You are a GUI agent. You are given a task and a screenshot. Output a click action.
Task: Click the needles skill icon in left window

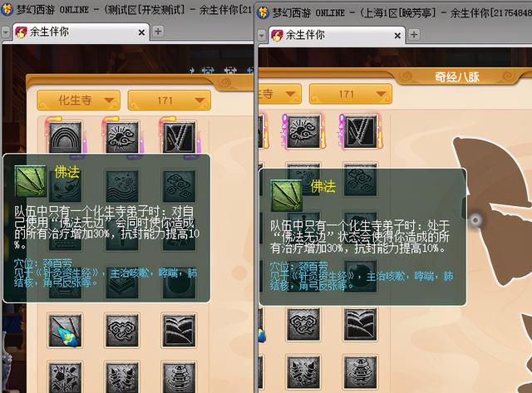179,136
